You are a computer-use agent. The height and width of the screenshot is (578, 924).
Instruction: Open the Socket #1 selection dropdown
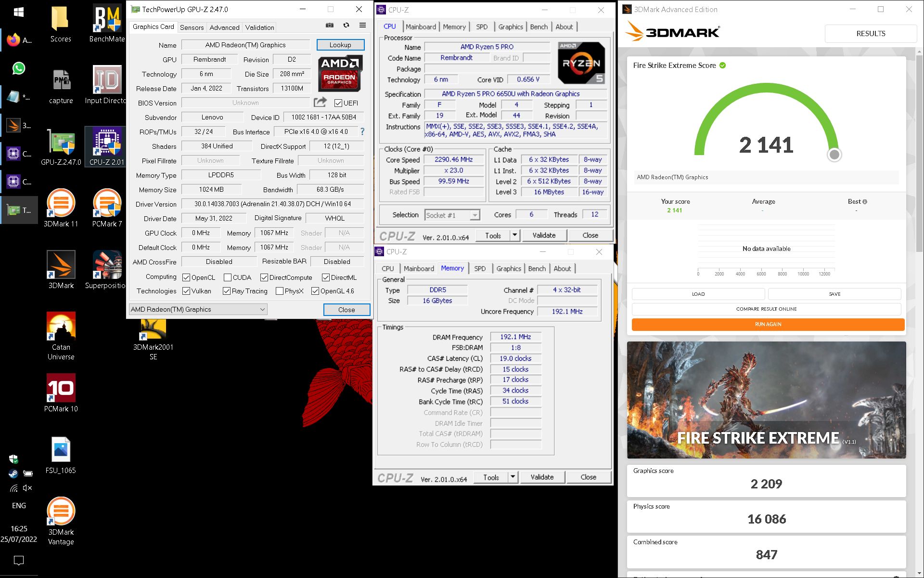(452, 215)
